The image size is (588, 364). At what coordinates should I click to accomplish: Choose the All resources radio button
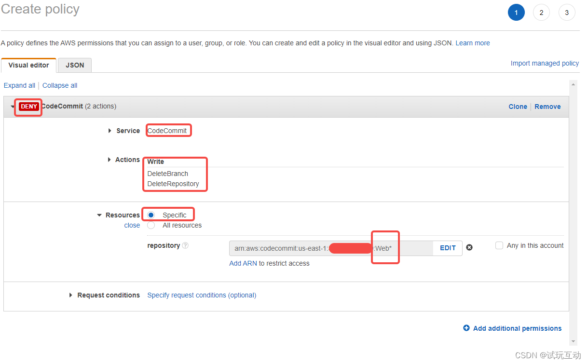click(151, 225)
